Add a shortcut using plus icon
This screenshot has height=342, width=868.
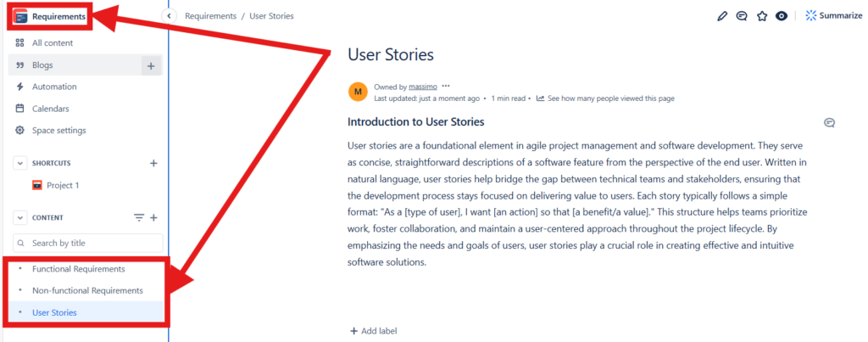tap(153, 163)
